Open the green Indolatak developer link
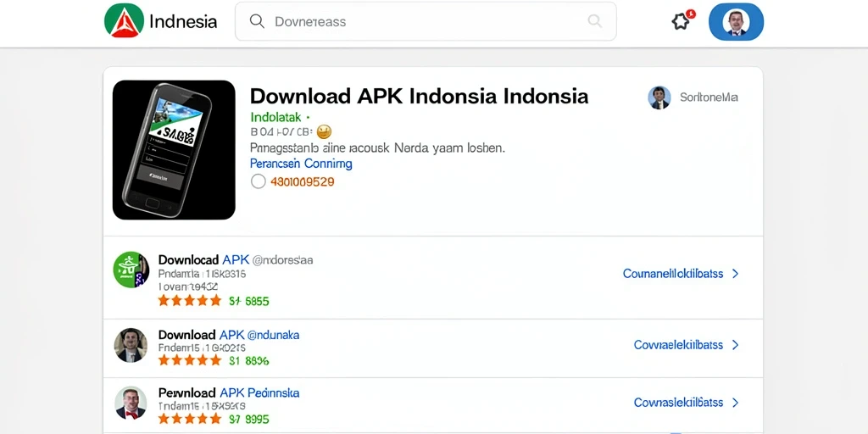This screenshot has height=434, width=868. coord(275,117)
